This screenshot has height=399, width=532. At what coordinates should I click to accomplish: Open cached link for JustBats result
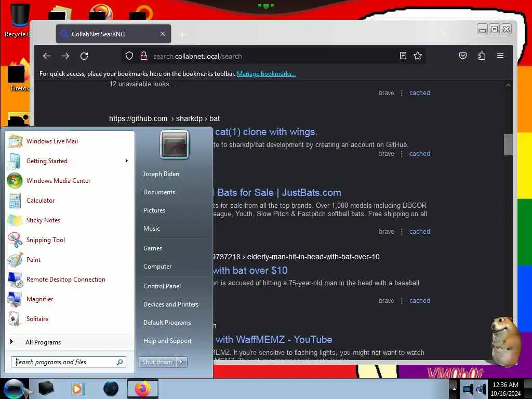(x=420, y=231)
